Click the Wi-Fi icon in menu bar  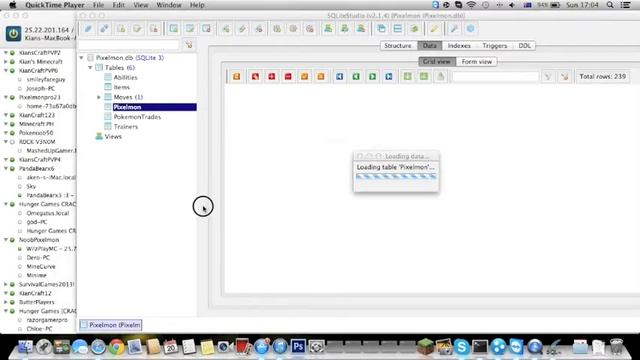click(471, 5)
